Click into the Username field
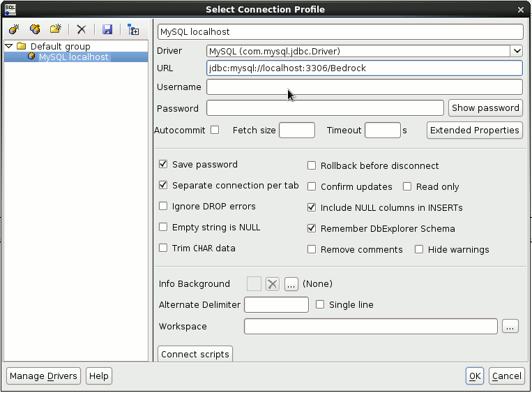532x393 pixels. (x=364, y=87)
